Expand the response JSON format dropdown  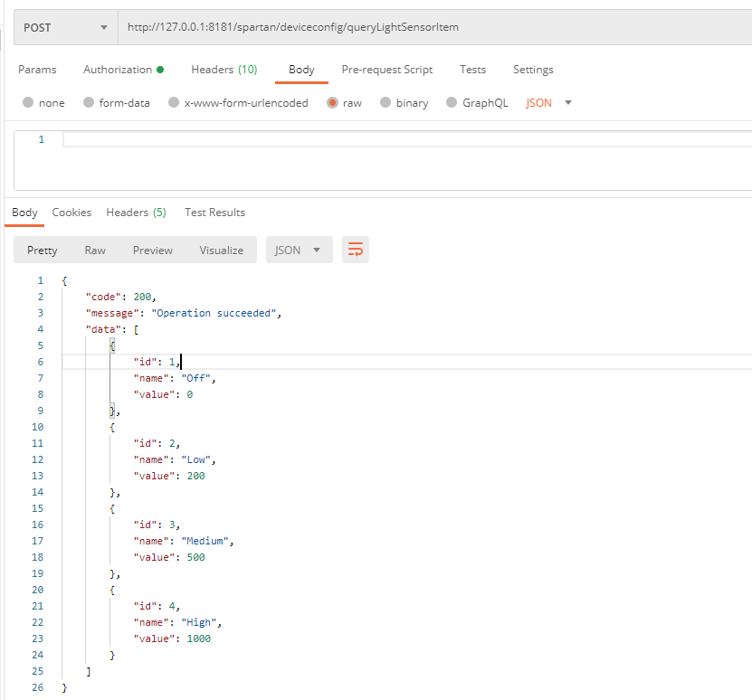[298, 251]
